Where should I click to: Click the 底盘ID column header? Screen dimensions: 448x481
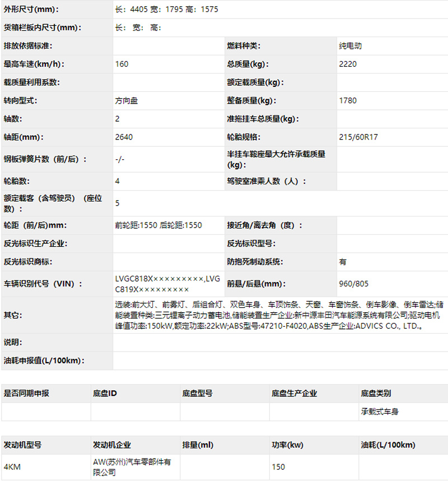pos(105,394)
